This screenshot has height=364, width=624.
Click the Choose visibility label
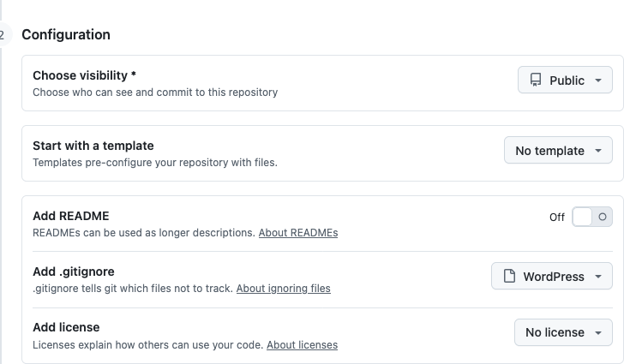(x=84, y=75)
